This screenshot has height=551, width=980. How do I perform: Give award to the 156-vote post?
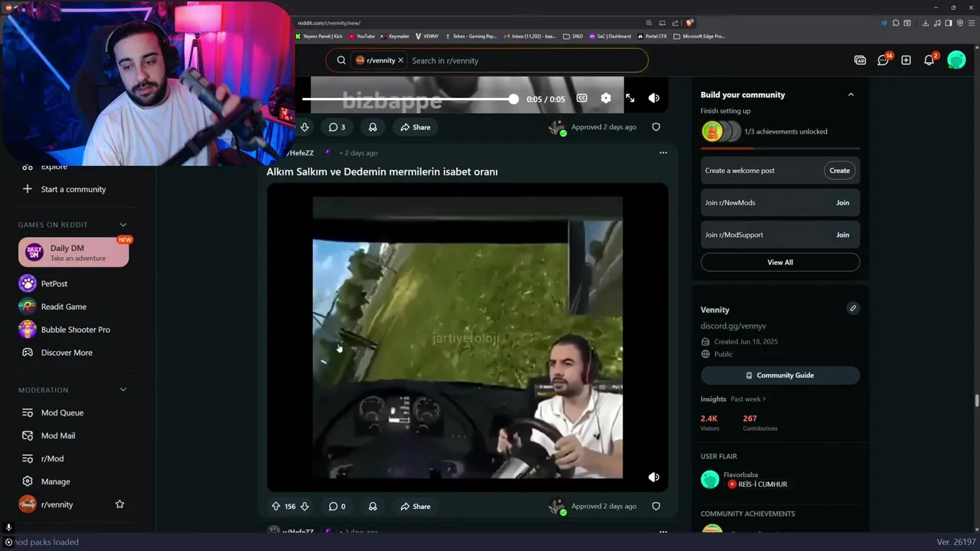pos(373,506)
